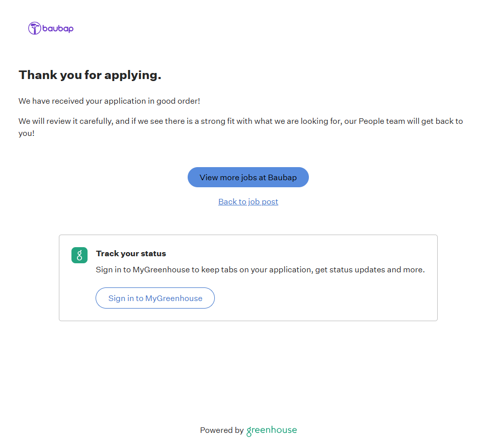Click the 'We will review it carefully' paragraph
The width and height of the screenshot is (489, 448).
tap(240, 121)
